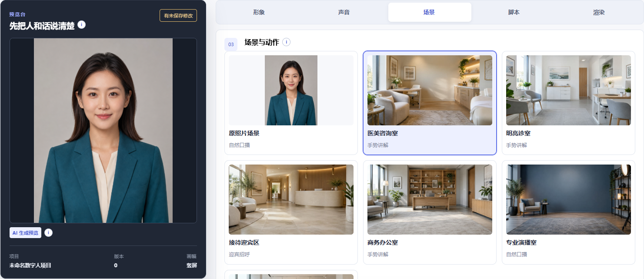Select the 原照片场景 scene thumbnail
This screenshot has height=279, width=644.
click(x=291, y=90)
